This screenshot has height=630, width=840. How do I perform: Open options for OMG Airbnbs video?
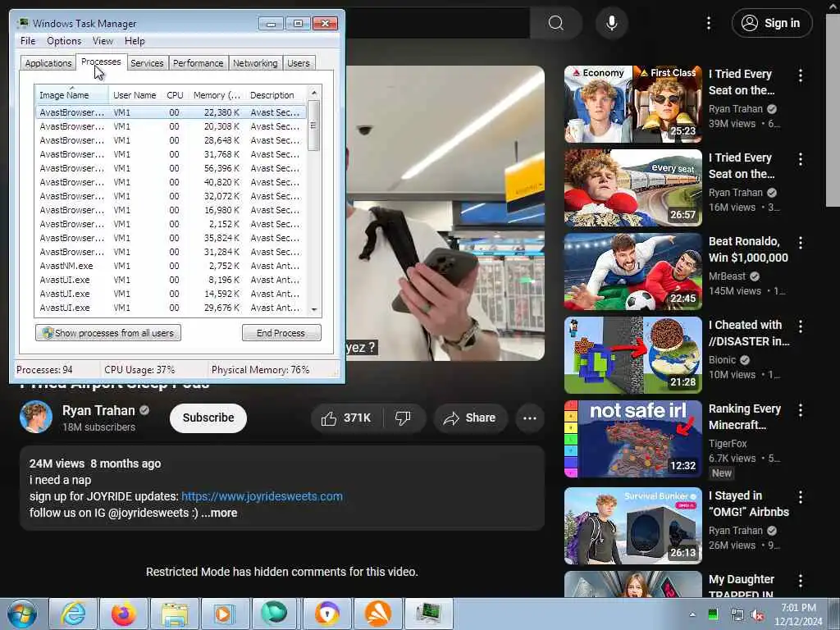801,497
